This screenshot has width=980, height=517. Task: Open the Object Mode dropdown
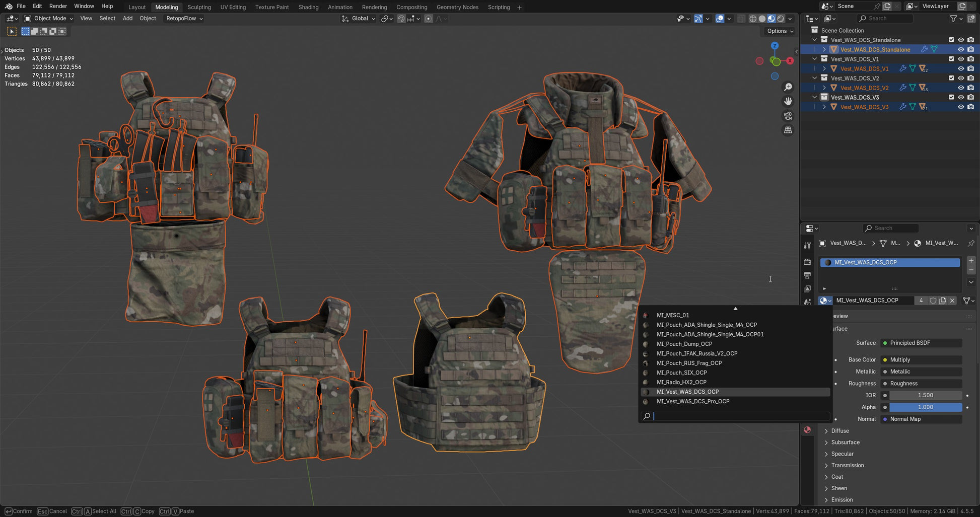tap(49, 19)
